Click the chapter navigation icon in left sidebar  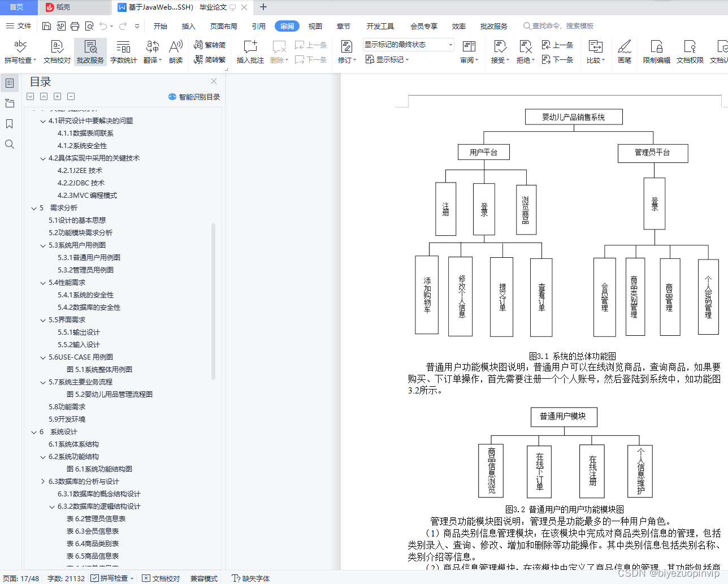10,103
